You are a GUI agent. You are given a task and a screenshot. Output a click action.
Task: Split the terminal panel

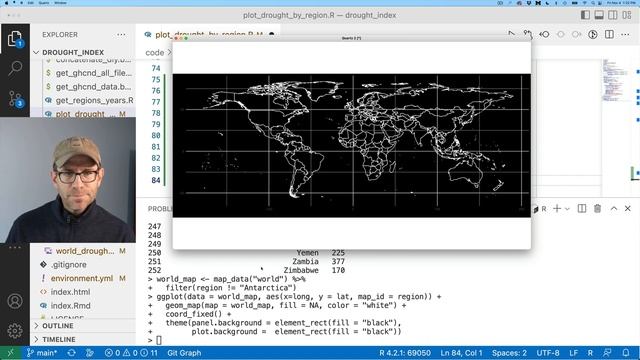point(582,209)
